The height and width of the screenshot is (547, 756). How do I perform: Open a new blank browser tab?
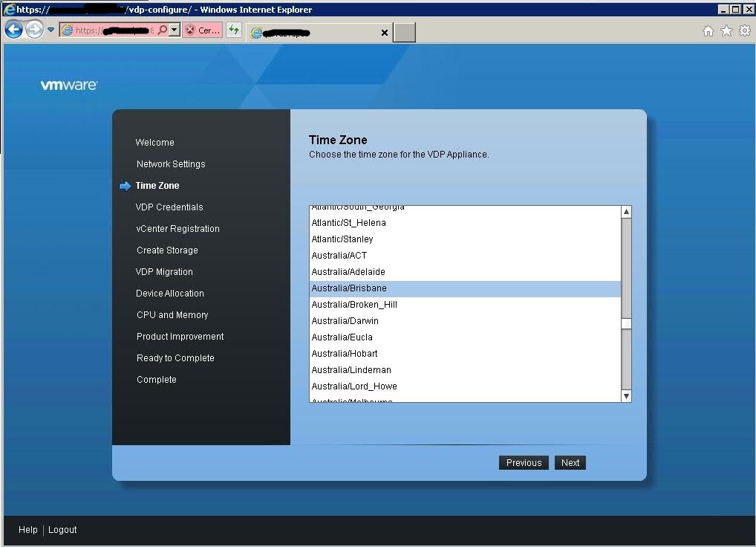[404, 32]
